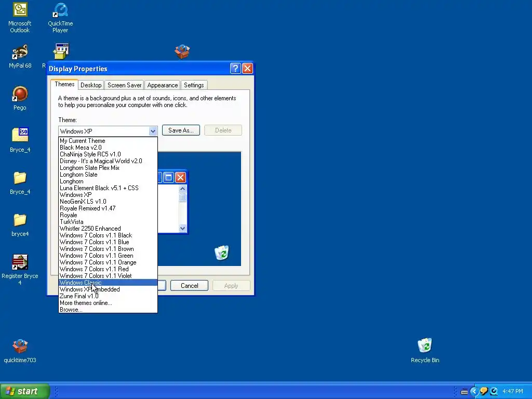This screenshot has height=399, width=532.
Task: Click the greyed Apply button
Action: [x=231, y=286]
